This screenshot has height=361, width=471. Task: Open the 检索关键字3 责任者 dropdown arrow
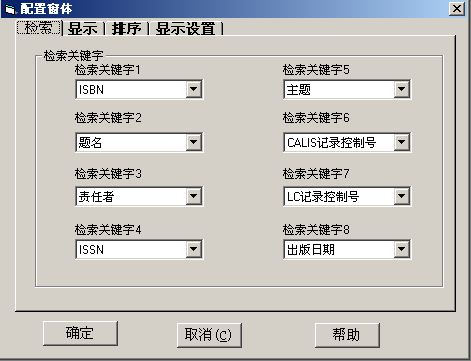194,196
